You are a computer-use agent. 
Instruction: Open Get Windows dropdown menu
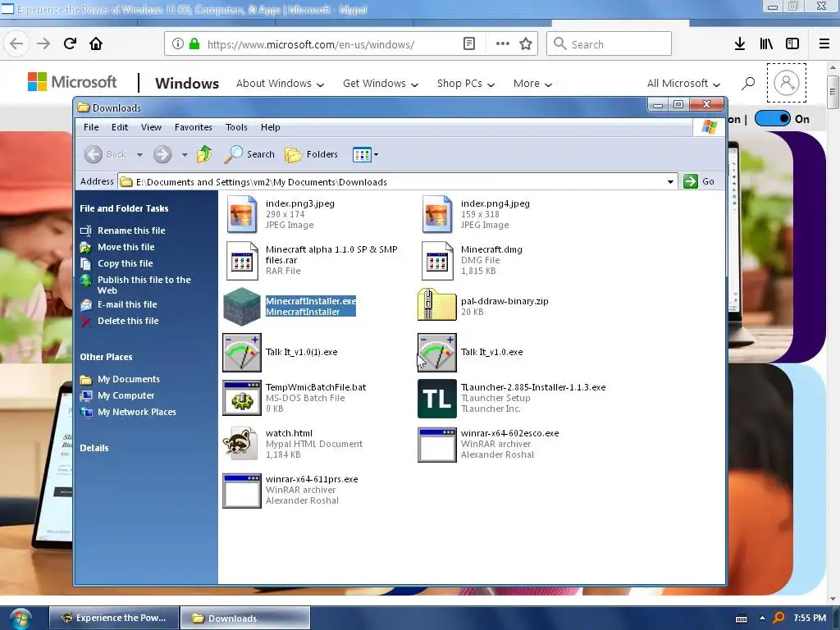click(x=381, y=84)
